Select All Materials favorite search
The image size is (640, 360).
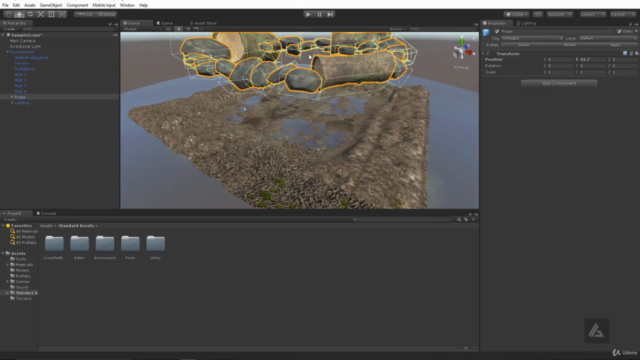(24, 231)
